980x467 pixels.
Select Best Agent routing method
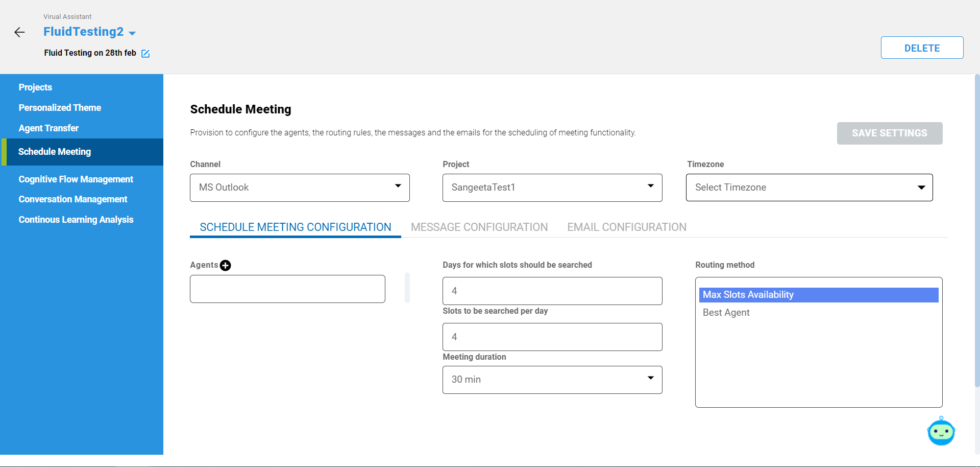click(x=726, y=313)
